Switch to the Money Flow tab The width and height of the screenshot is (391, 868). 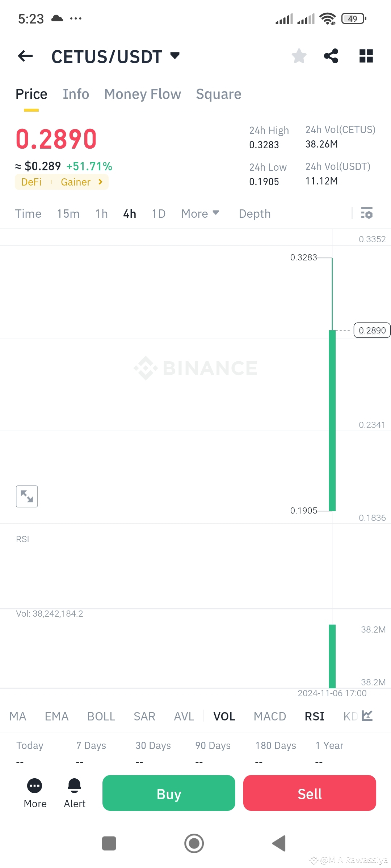(x=143, y=94)
